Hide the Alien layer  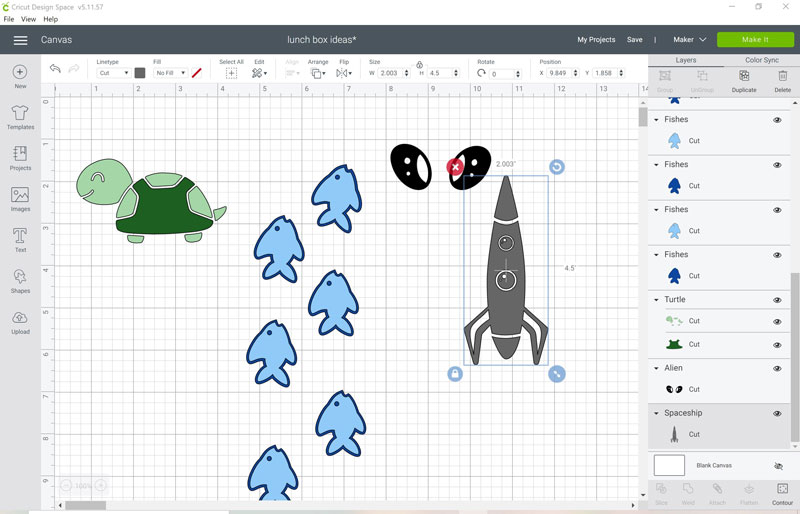(777, 369)
